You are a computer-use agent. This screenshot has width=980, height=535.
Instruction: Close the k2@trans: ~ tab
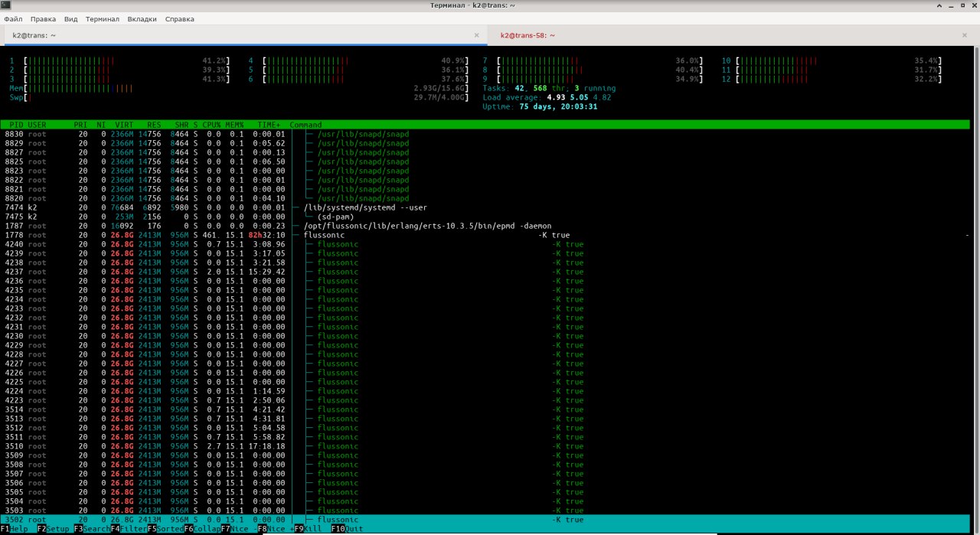pyautogui.click(x=477, y=35)
